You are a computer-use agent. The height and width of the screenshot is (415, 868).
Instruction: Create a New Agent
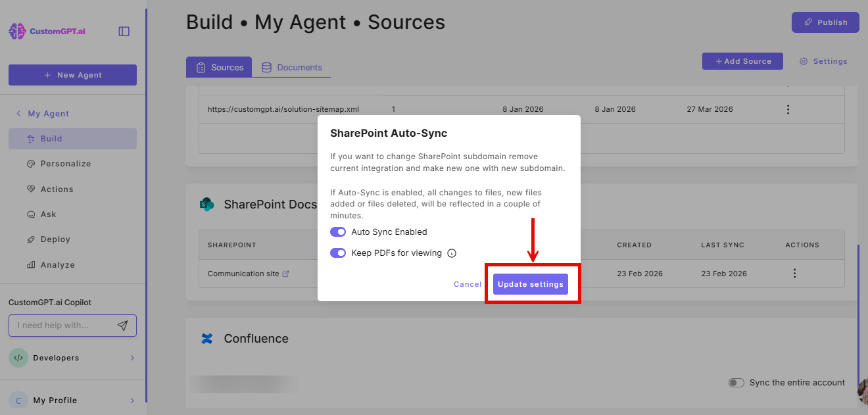[72, 75]
